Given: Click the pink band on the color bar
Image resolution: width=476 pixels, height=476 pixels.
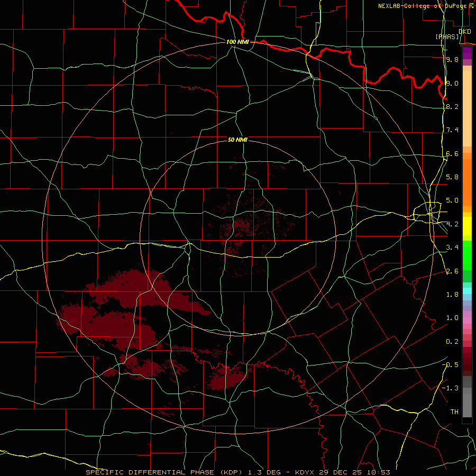Looking at the screenshot, I should tap(467, 321).
